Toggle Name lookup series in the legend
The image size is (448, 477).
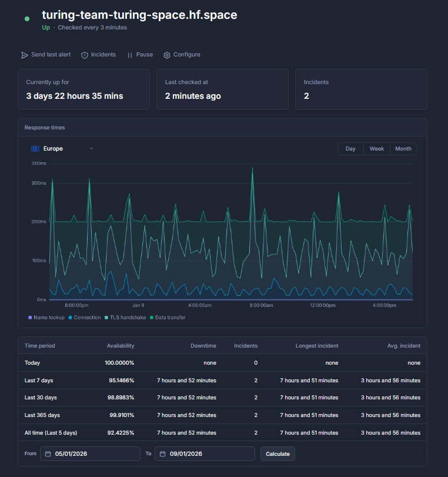pyautogui.click(x=46, y=318)
